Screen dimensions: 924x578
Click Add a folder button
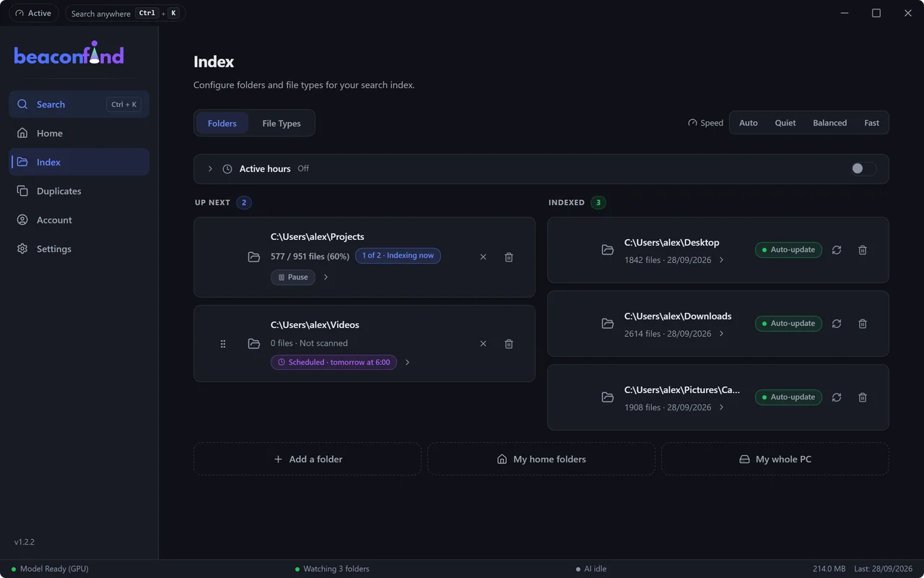pyautogui.click(x=308, y=459)
